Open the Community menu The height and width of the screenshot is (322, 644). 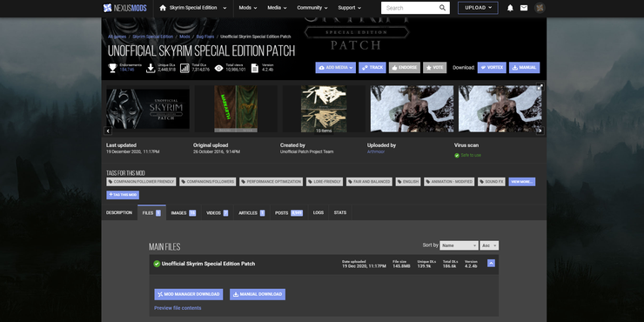(x=312, y=8)
